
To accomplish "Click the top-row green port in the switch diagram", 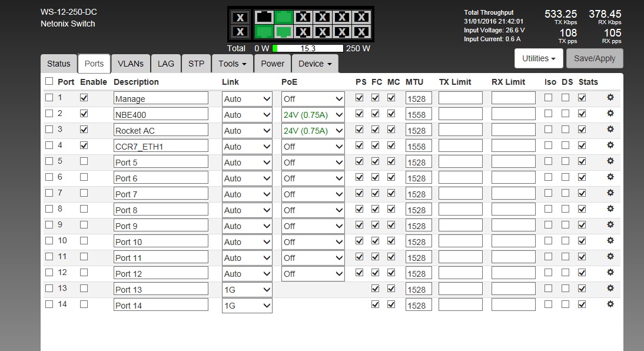I will pos(284,17).
